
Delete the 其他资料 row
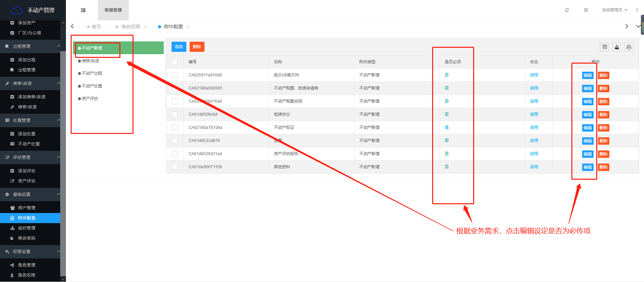coord(604,167)
